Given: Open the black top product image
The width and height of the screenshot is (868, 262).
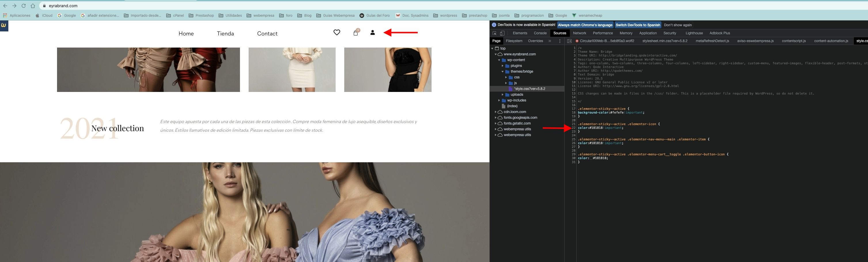Looking at the screenshot, I should click(x=387, y=69).
